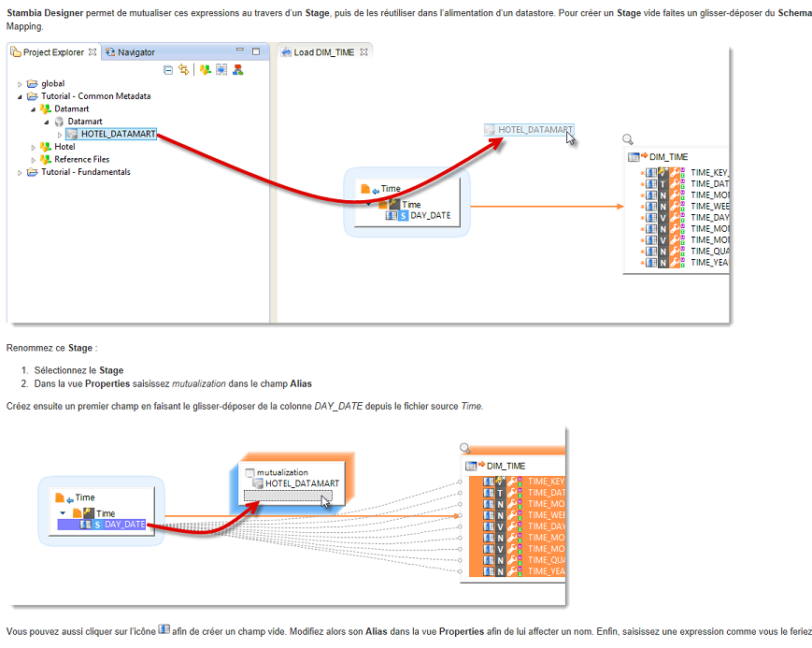Image resolution: width=812 pixels, height=648 pixels.
Task: Click connector circle beside orange TIME_YEA row
Action: click(x=460, y=572)
